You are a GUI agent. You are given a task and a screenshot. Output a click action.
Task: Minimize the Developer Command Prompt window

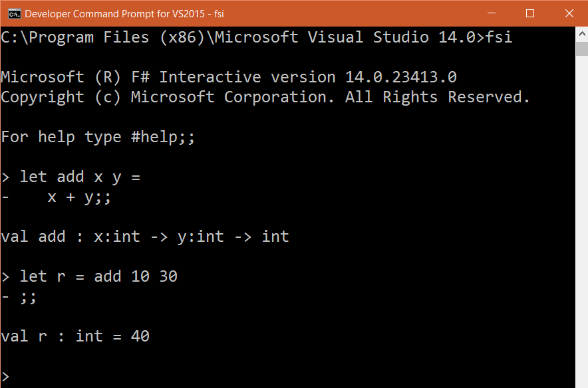coord(491,13)
